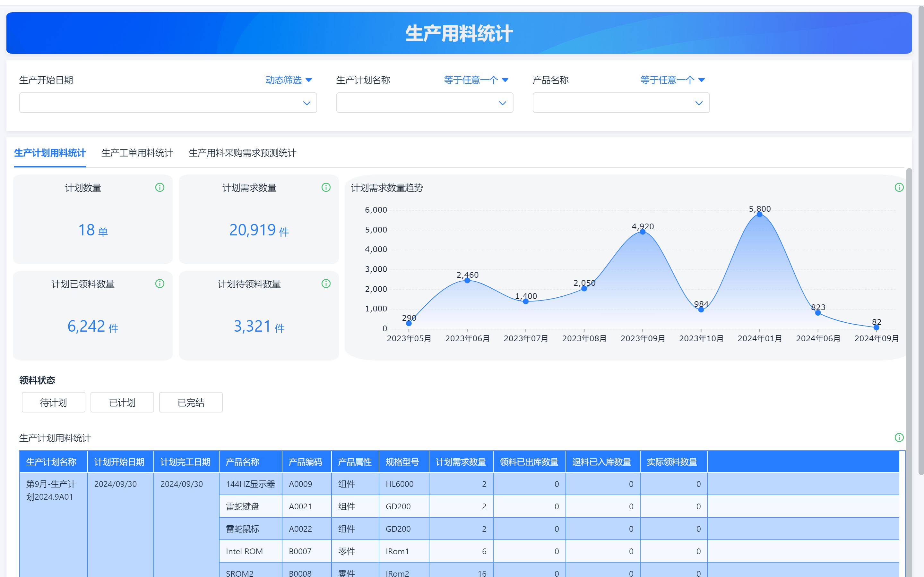
Task: Click the info icon on the 计划已领料数量 card
Action: [160, 284]
